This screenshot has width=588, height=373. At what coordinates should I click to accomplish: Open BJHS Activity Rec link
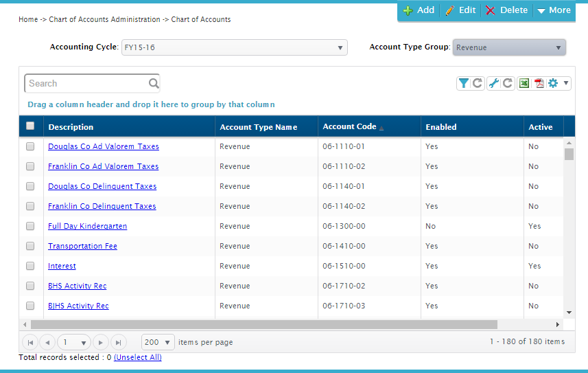(x=78, y=306)
